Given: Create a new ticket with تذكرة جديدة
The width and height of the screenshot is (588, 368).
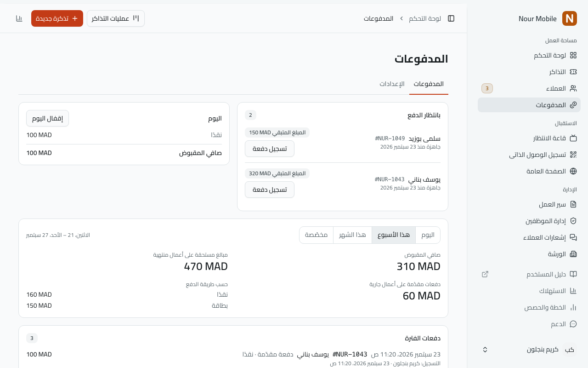Looking at the screenshot, I should (x=57, y=18).
